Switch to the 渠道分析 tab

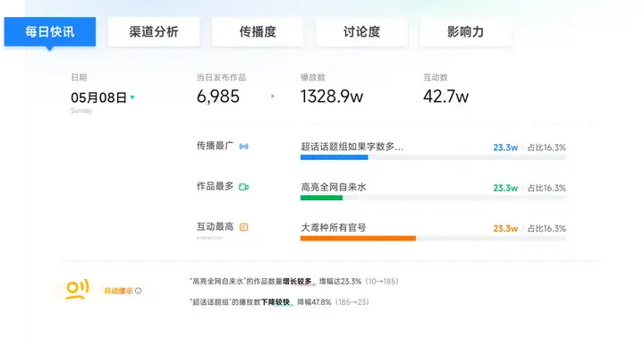point(154,31)
